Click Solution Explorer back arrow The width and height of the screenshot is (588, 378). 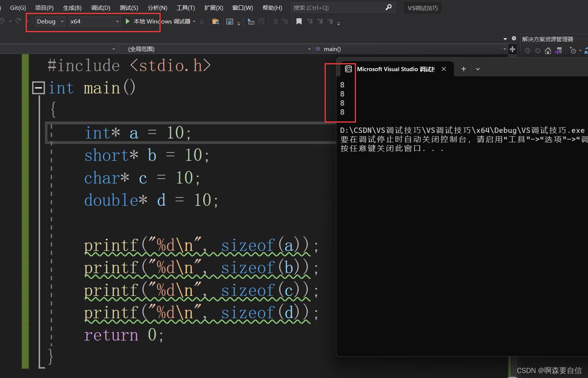(528, 51)
